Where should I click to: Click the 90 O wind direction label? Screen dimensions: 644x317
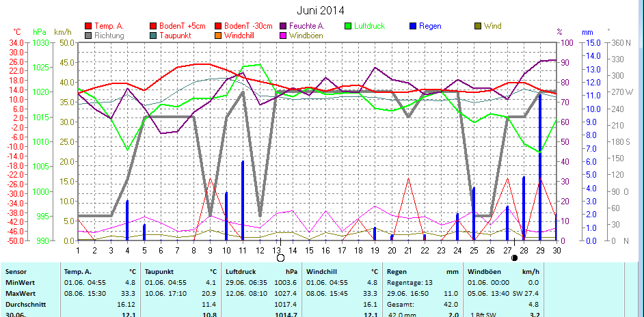click(x=620, y=191)
